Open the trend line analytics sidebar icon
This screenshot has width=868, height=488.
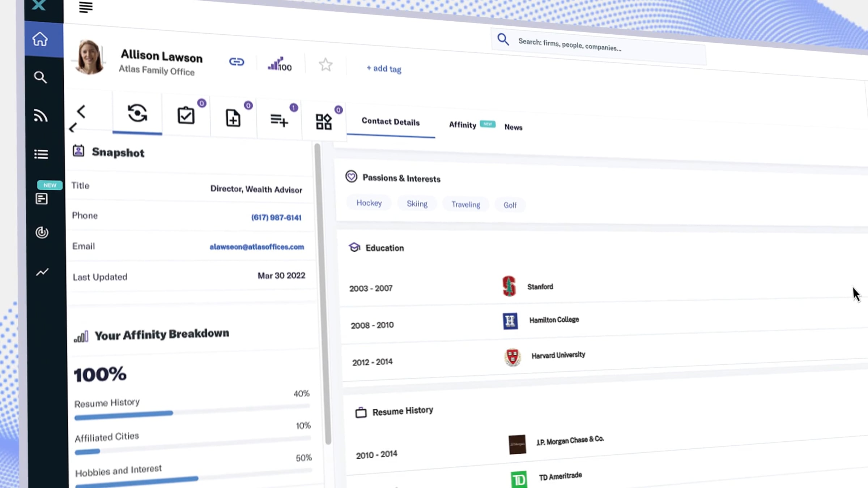coord(42,272)
